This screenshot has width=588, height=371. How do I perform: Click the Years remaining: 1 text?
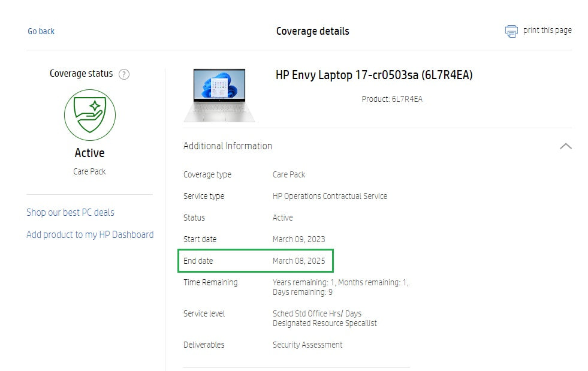click(x=303, y=282)
